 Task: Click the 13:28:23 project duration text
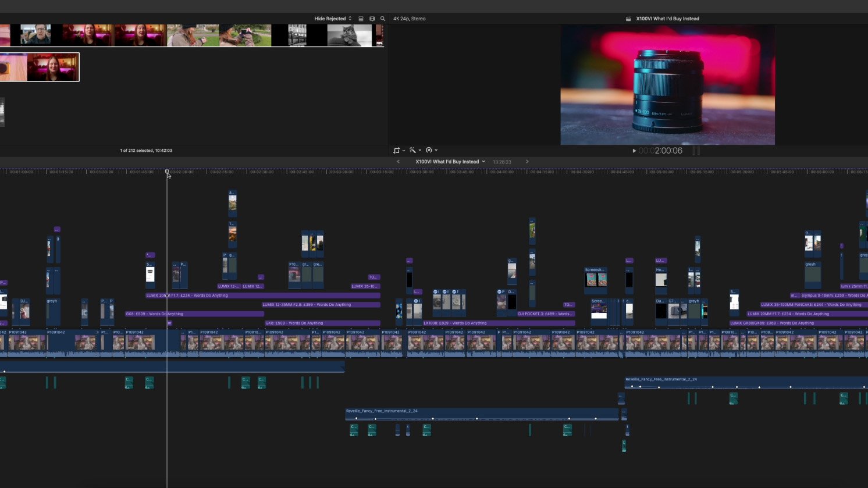click(501, 162)
